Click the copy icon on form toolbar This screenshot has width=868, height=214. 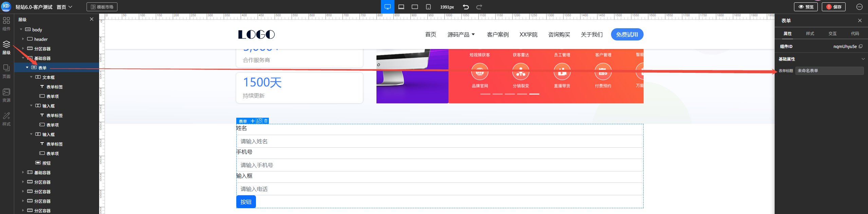tap(259, 121)
